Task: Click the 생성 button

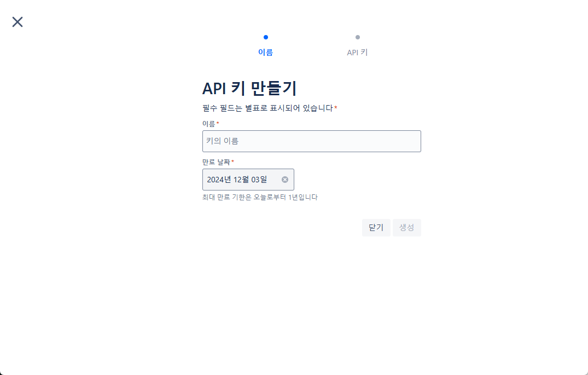Action: tap(407, 228)
